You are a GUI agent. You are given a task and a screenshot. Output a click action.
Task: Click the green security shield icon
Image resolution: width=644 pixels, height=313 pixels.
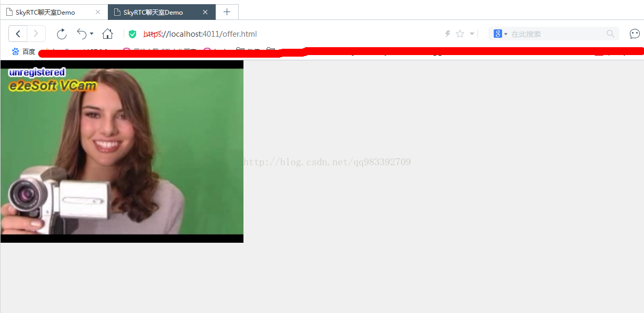[x=132, y=34]
